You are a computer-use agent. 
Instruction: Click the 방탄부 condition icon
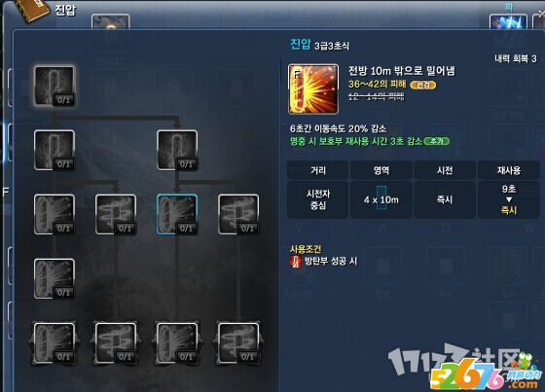pyautogui.click(x=296, y=262)
